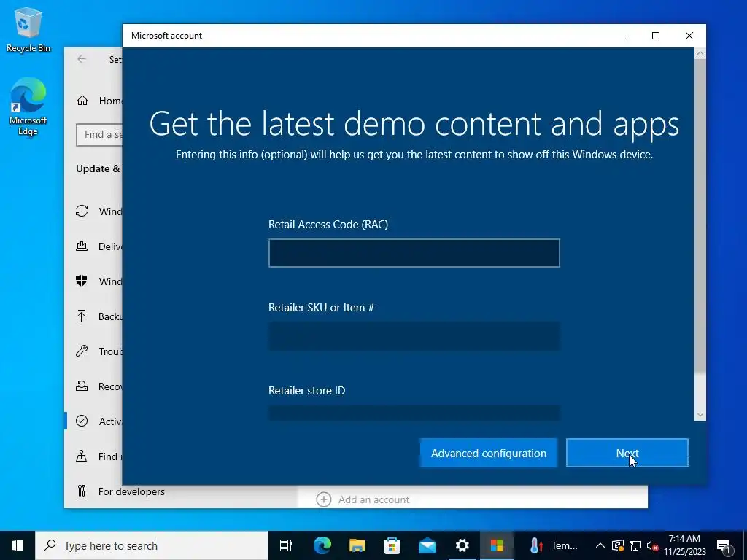Select the Windows Security shield icon
Screen dimensions: 747x560
[82, 281]
